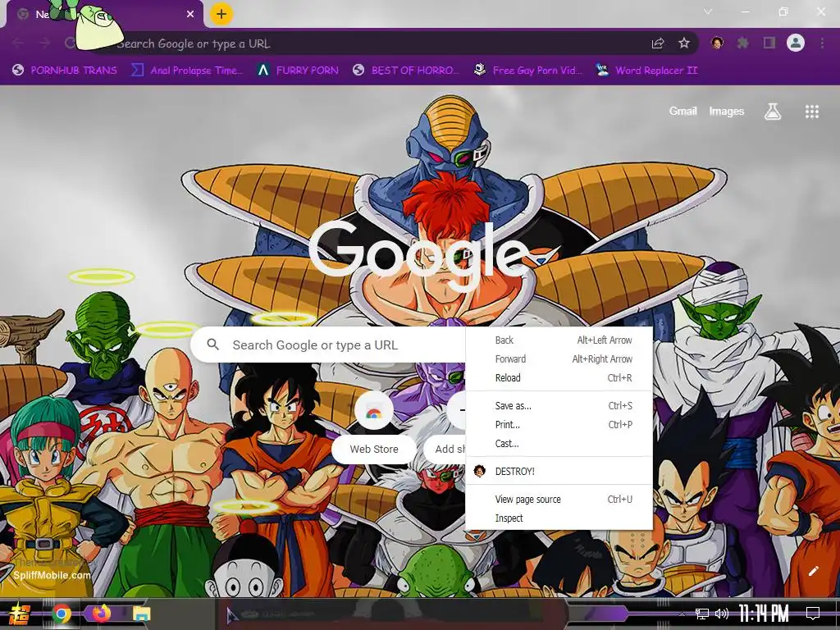Open the Chrome profile avatar
Screen dimensions: 840x630
pyautogui.click(x=796, y=43)
